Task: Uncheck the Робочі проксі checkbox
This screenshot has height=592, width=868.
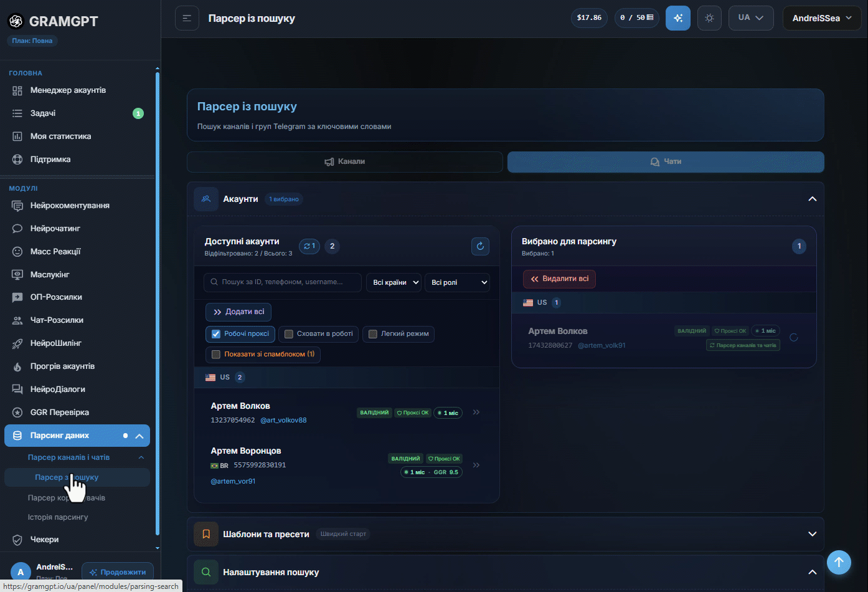Action: [x=216, y=334]
